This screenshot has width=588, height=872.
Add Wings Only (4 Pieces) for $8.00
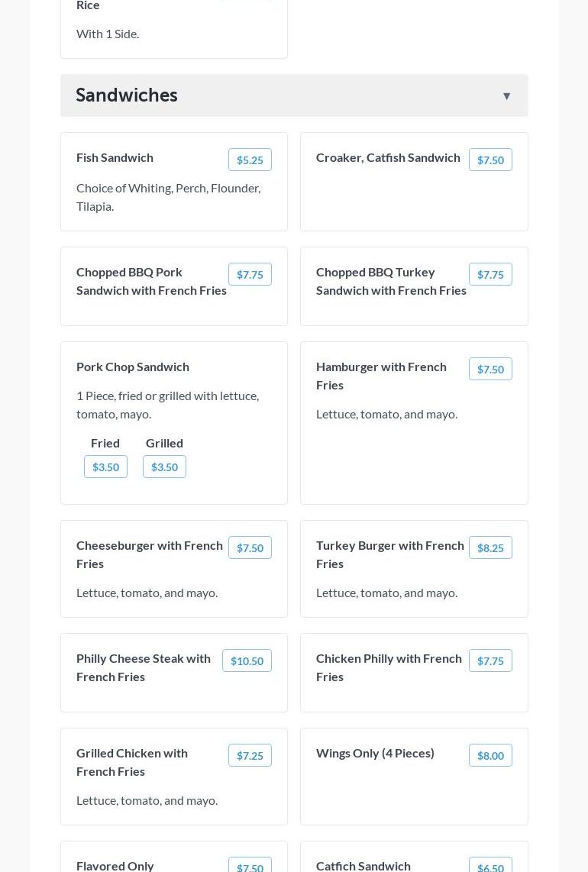(490, 755)
